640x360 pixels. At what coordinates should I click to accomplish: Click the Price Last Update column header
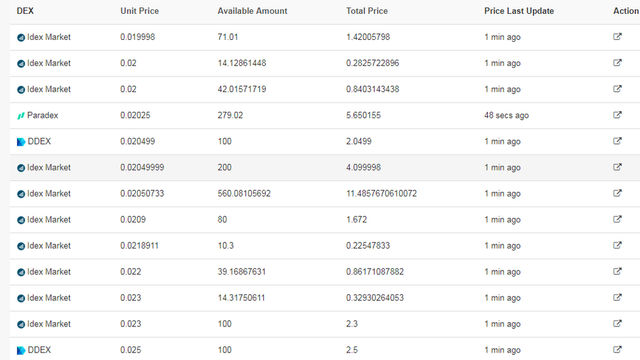(519, 11)
